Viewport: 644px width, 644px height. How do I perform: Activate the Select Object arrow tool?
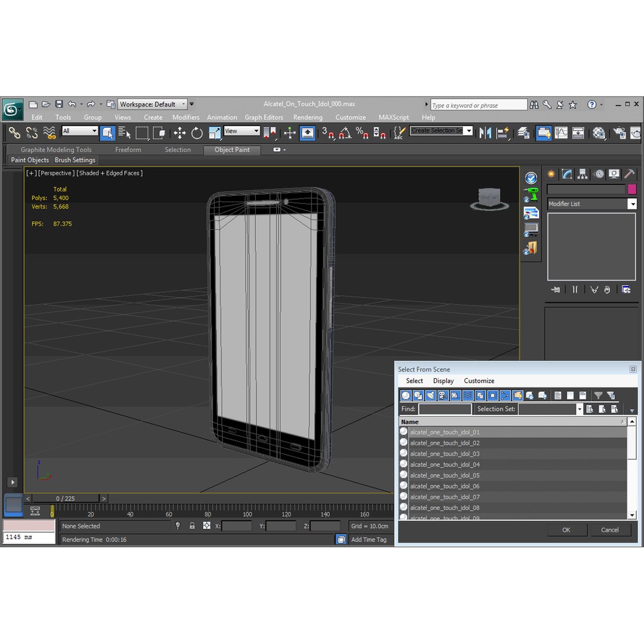(107, 132)
